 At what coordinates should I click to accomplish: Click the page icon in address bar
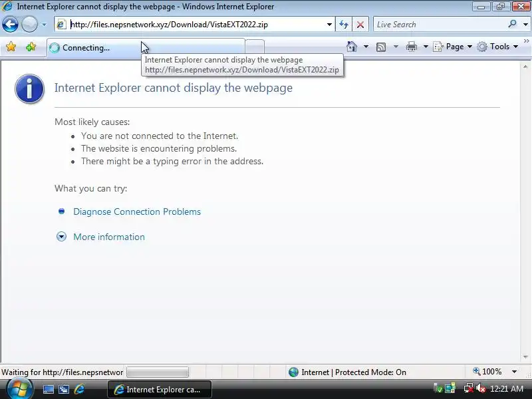pyautogui.click(x=61, y=25)
